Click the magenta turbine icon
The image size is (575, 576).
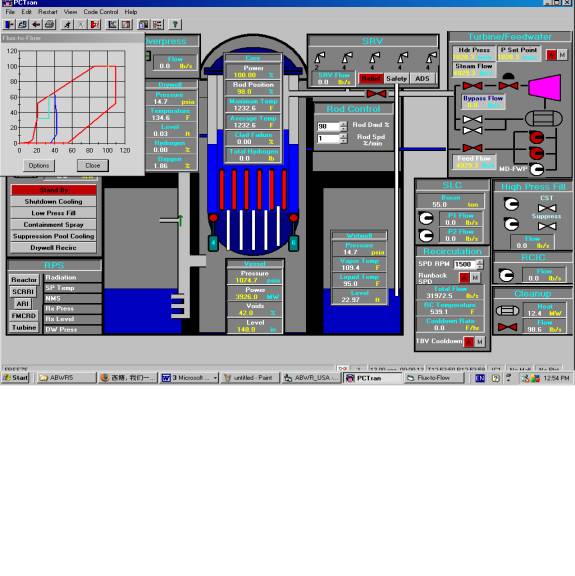click(x=545, y=87)
